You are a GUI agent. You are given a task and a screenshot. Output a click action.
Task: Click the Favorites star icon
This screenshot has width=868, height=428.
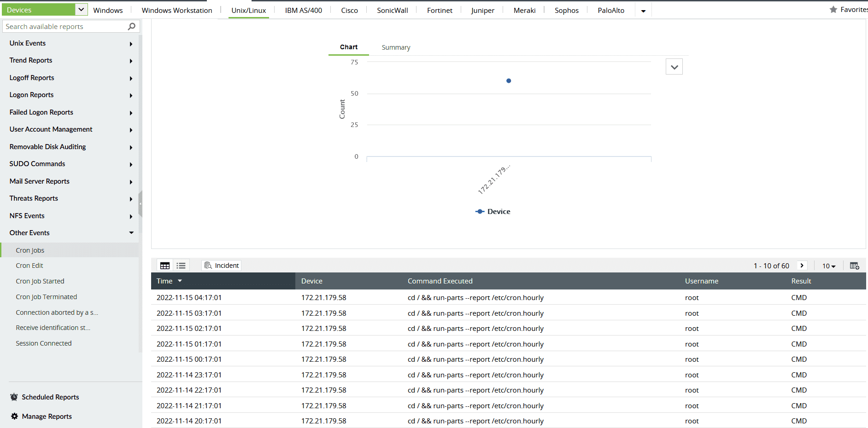click(x=834, y=9)
